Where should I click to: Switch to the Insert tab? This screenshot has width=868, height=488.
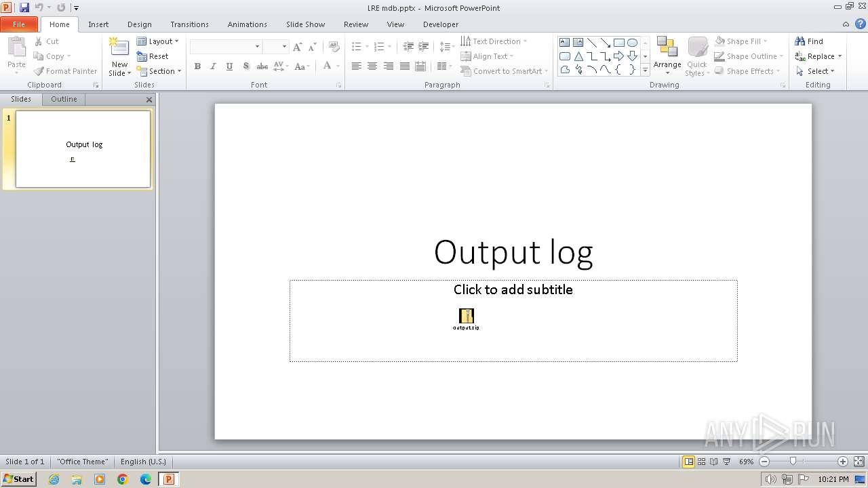(98, 24)
